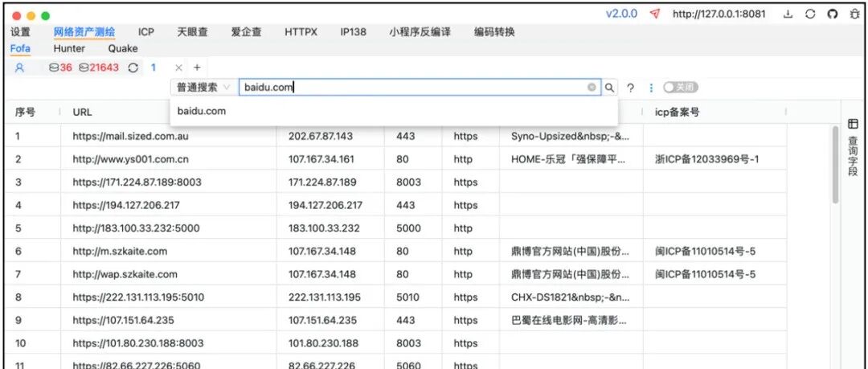Screen dimensions: 868x369
Task: Click the refresh icon beside the download icon
Action: coord(810,14)
